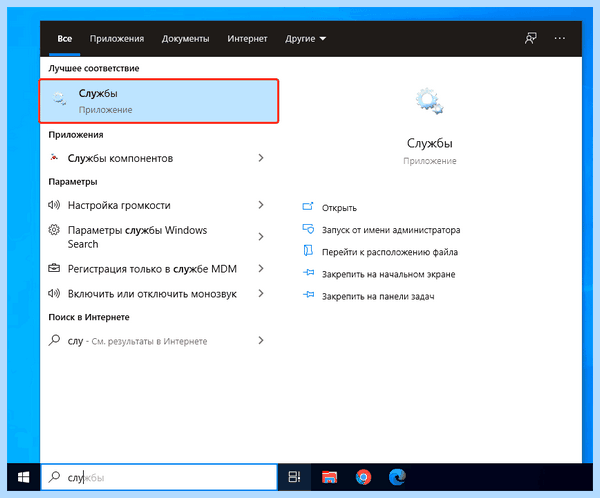This screenshot has width=600, height=498.
Task: Click gear icon beside Параметры службы Windows Search
Action: [54, 230]
